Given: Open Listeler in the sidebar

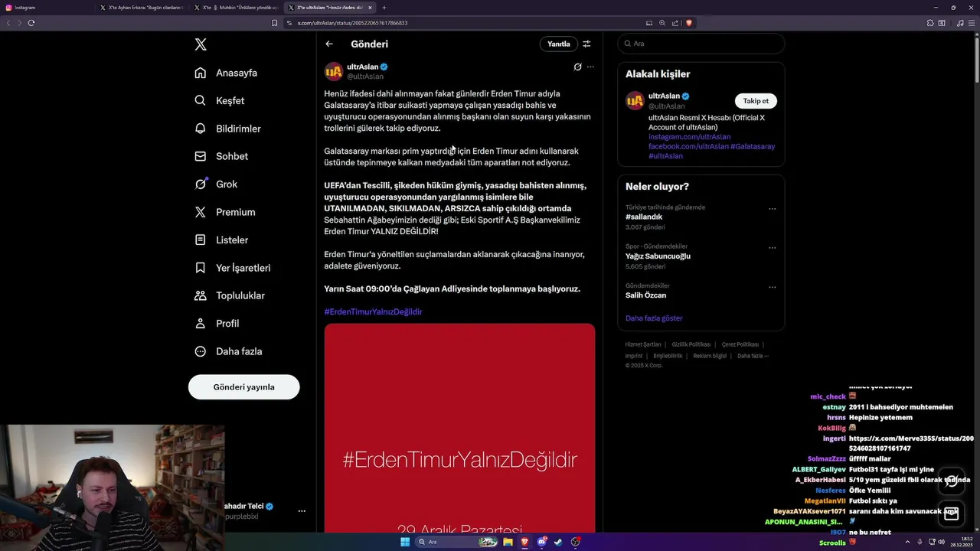Looking at the screenshot, I should click(221, 240).
